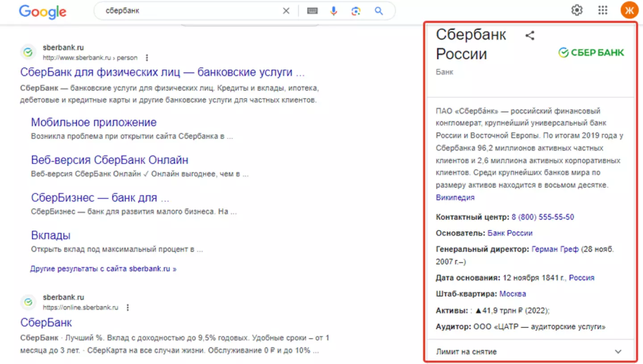Open the Google logo homepage
The height and width of the screenshot is (364, 643).
pyautogui.click(x=42, y=12)
